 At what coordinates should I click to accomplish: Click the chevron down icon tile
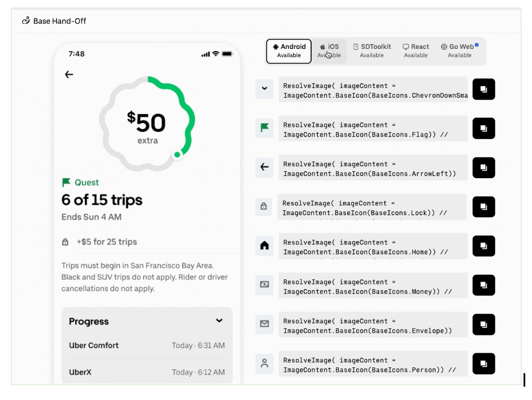pyautogui.click(x=264, y=89)
